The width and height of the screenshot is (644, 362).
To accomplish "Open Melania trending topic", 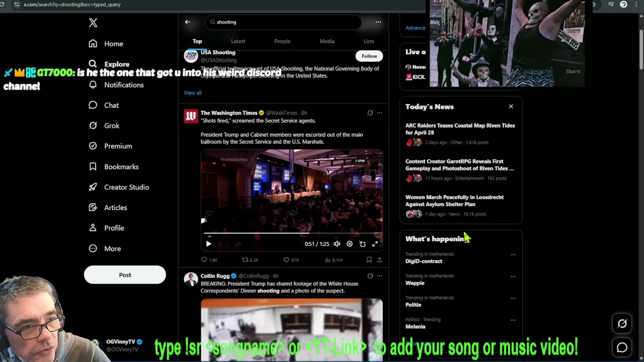I will [416, 326].
